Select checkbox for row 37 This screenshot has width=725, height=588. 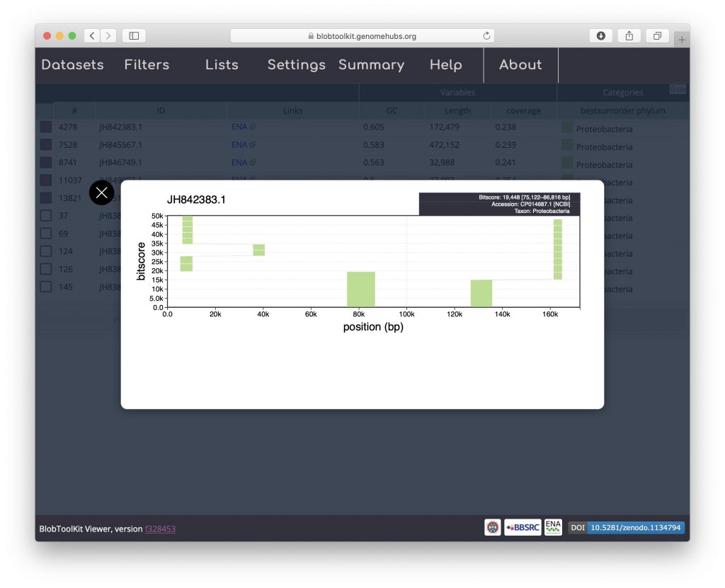pyautogui.click(x=45, y=216)
